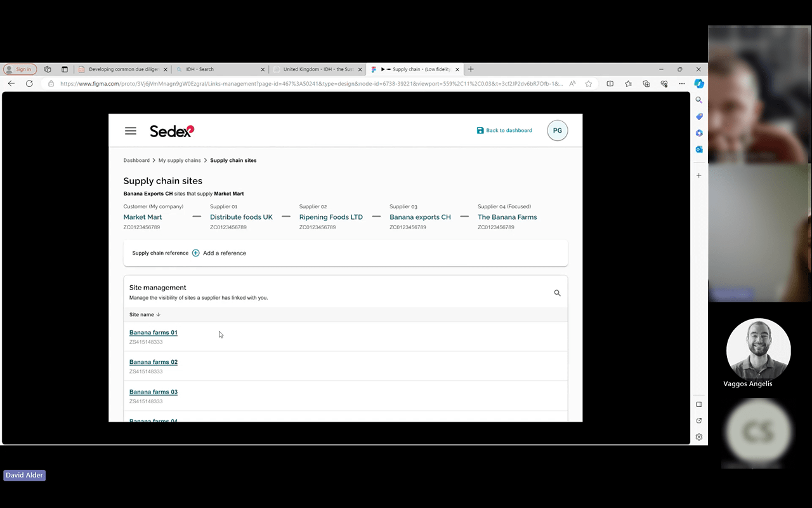Switch to IDH - Search tab
The image size is (812, 508).
click(x=219, y=69)
